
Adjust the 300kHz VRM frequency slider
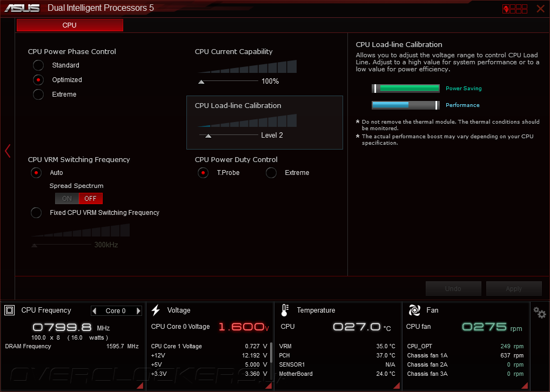click(x=35, y=246)
